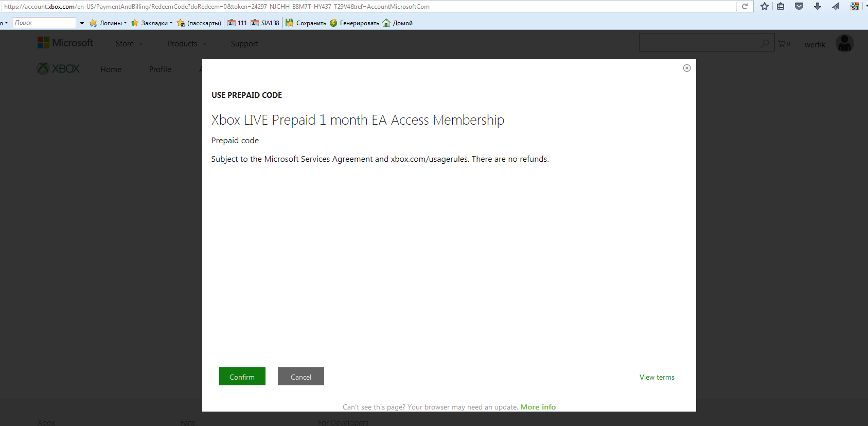Open the downloads arrow icon
The image size is (868, 426).
coord(818,6)
